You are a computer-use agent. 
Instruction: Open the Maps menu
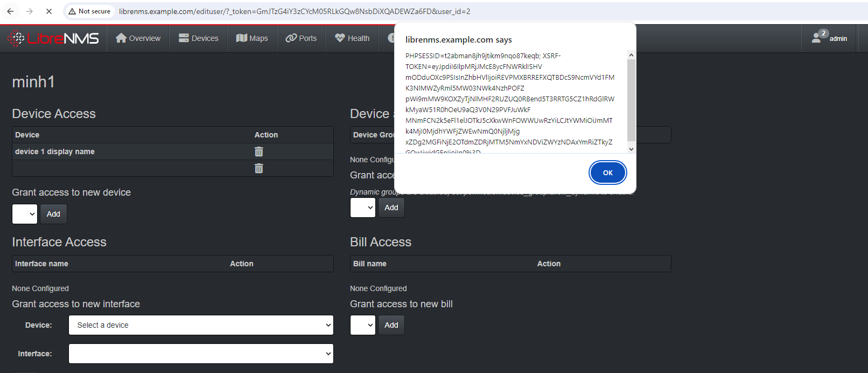pyautogui.click(x=252, y=38)
